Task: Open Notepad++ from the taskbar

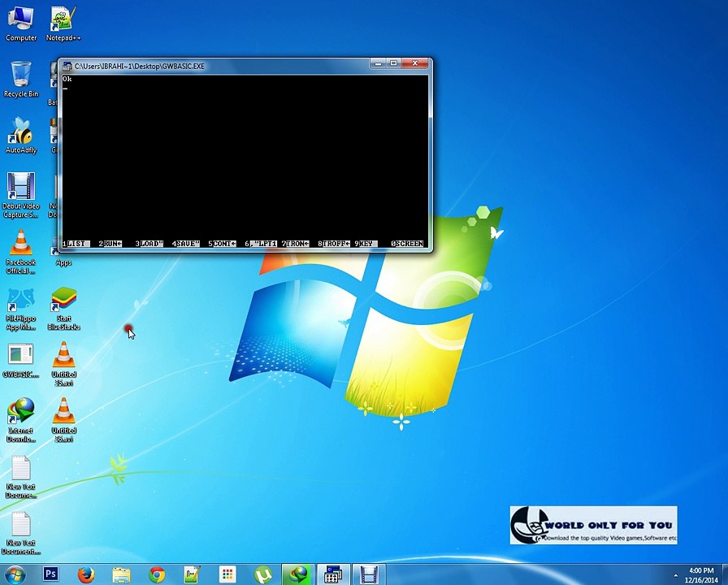Action: coord(193,574)
